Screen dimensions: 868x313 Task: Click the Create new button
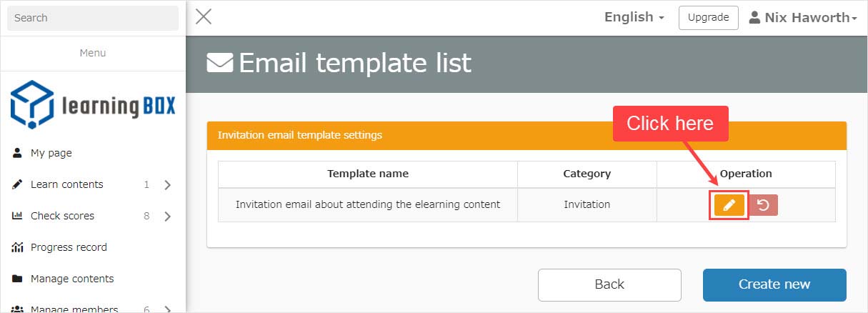click(x=774, y=284)
